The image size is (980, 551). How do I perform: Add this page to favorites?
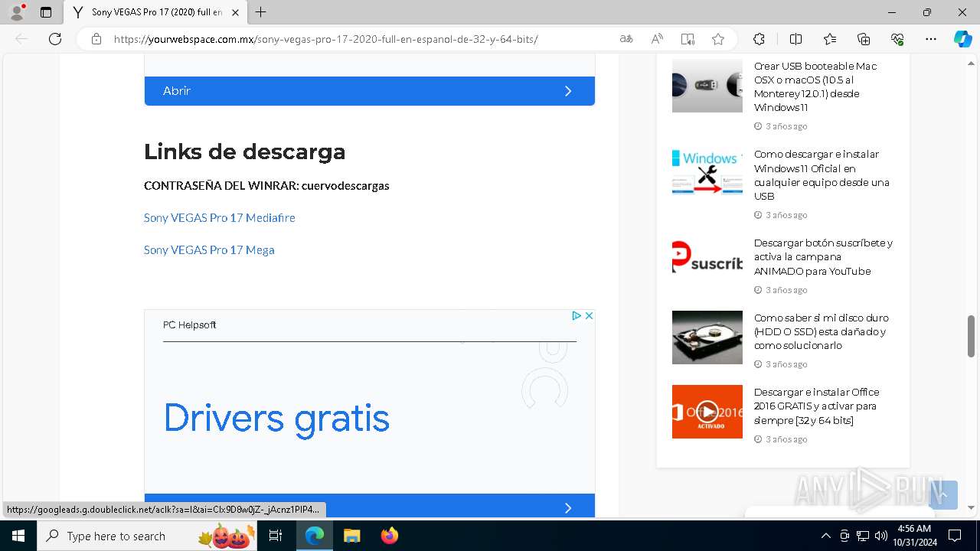[x=718, y=39]
